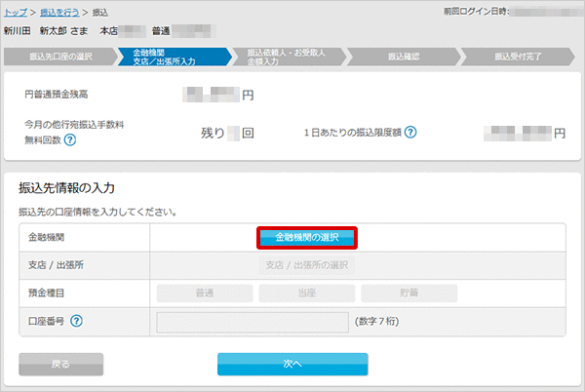
Task: Pick the 貯蓄 deposit type option
Action: 409,292
